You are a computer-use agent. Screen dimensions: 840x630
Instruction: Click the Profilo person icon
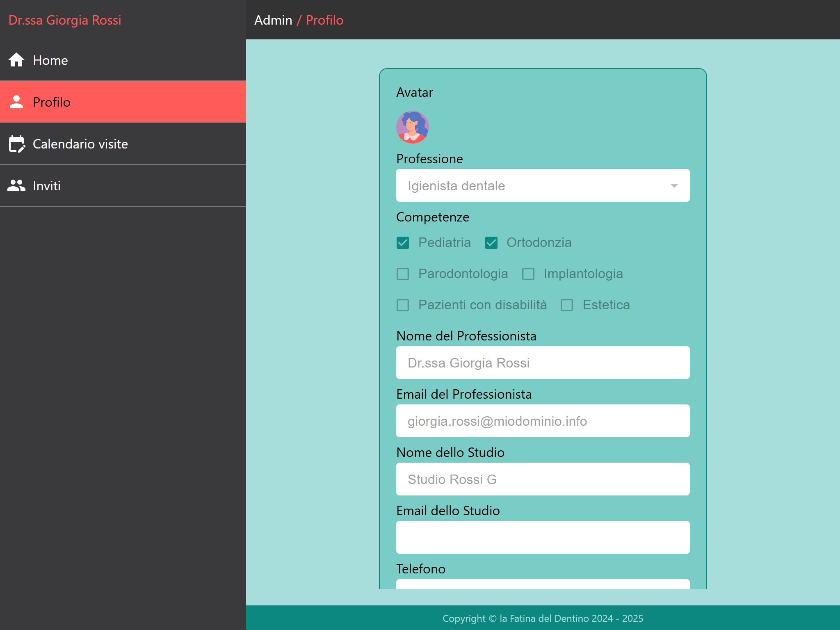point(16,102)
